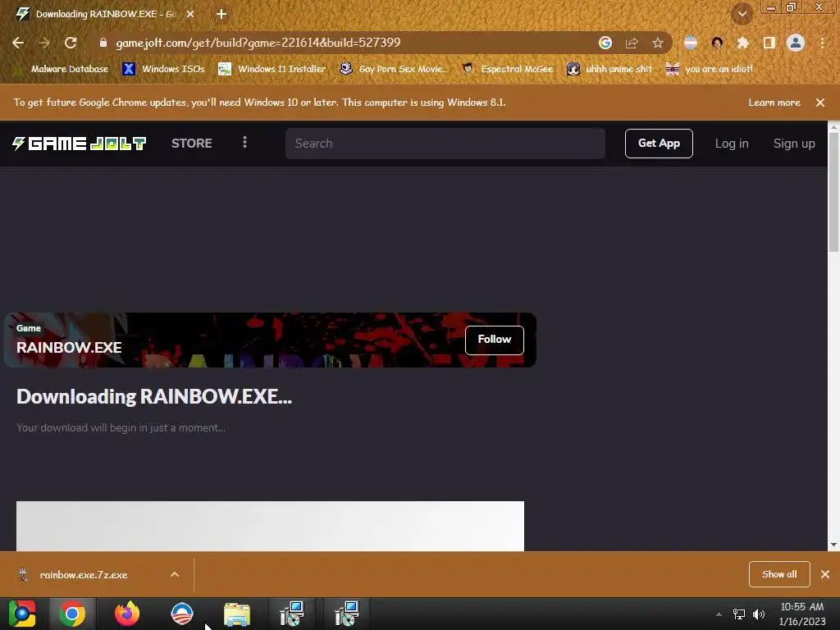Bookmark this page with the star icon

point(658,43)
